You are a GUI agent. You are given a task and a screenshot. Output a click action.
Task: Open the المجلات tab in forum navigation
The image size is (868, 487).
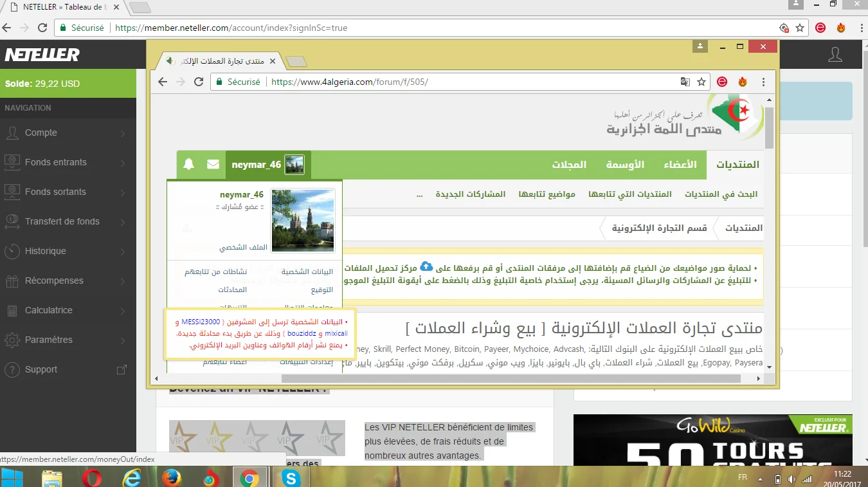pos(569,165)
